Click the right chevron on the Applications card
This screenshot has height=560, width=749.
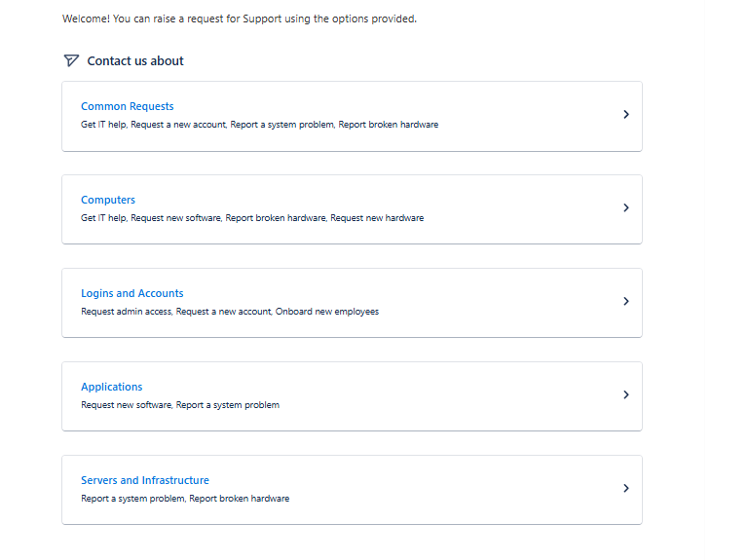click(x=626, y=395)
